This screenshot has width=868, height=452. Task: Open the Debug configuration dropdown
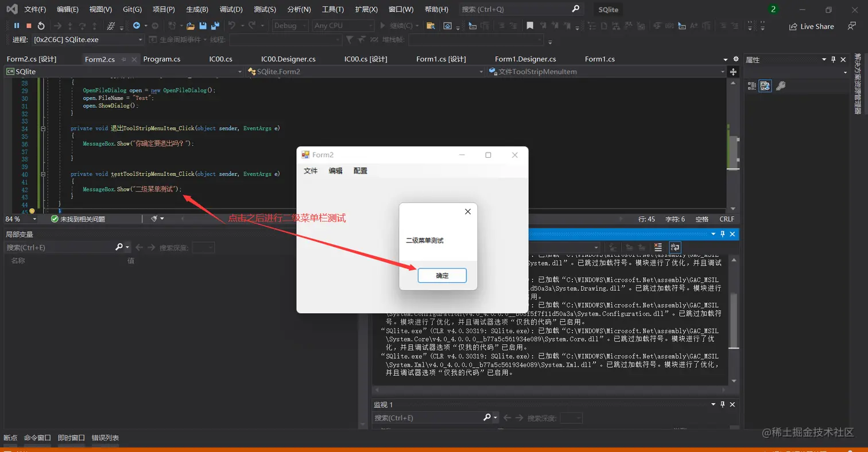(290, 26)
